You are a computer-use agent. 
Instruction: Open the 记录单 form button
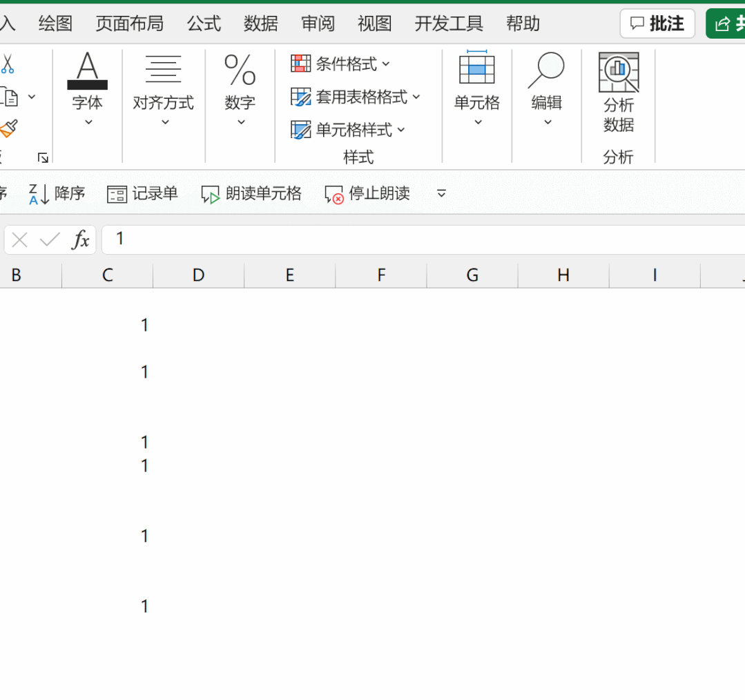142,194
